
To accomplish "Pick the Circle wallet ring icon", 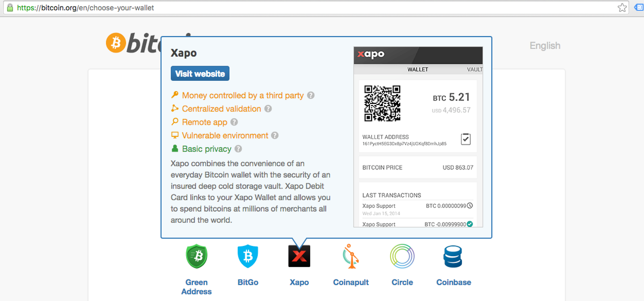I will pyautogui.click(x=402, y=256).
